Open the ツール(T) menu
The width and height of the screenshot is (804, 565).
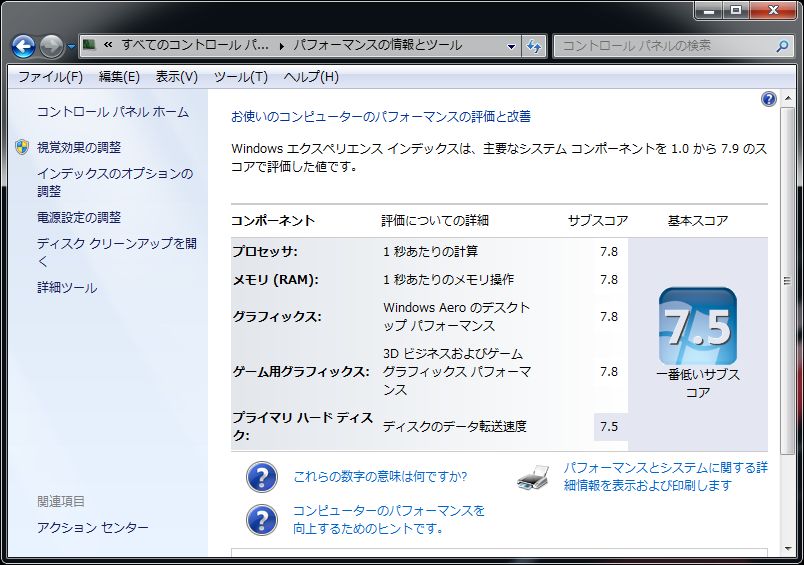coord(240,77)
